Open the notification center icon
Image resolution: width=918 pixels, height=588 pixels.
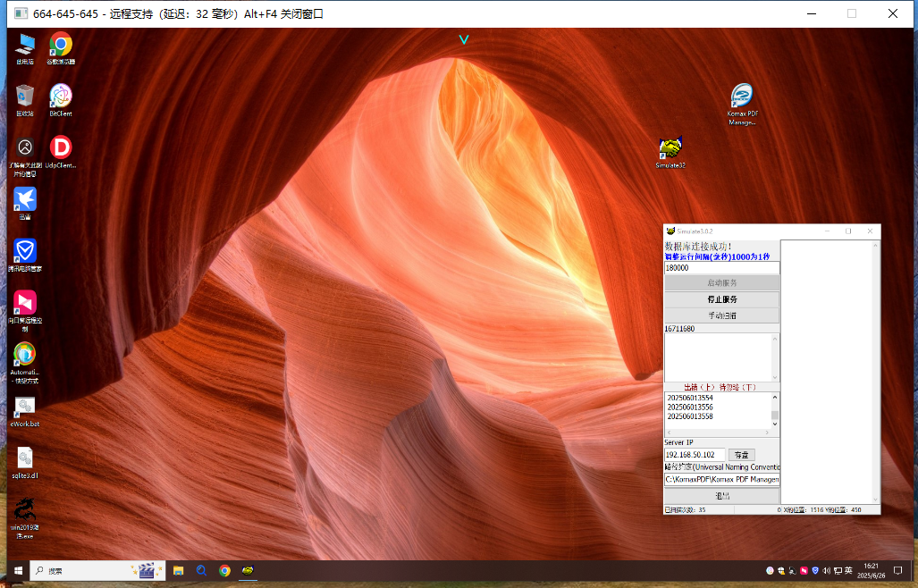897,570
